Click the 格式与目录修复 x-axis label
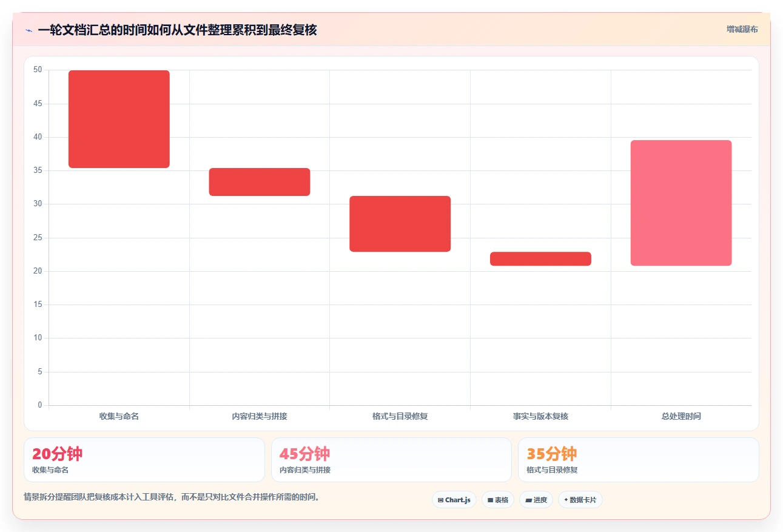 coord(400,417)
